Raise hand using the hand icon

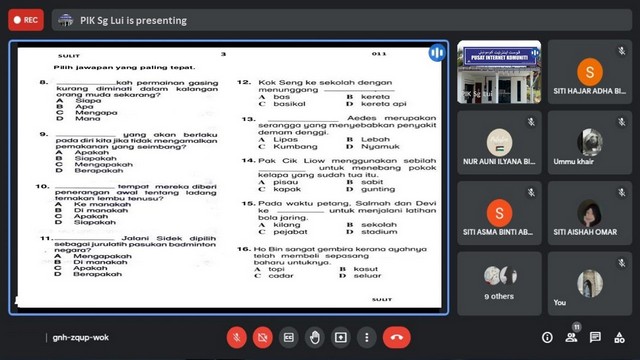[315, 338]
